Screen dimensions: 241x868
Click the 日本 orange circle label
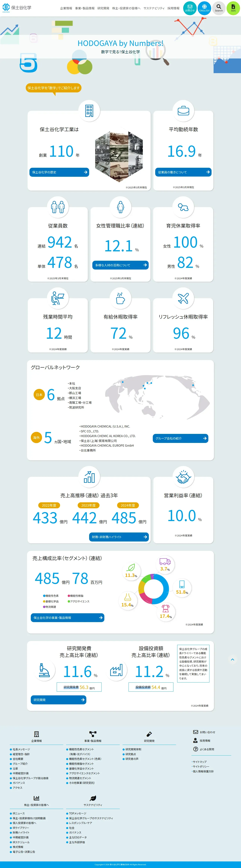39,395
